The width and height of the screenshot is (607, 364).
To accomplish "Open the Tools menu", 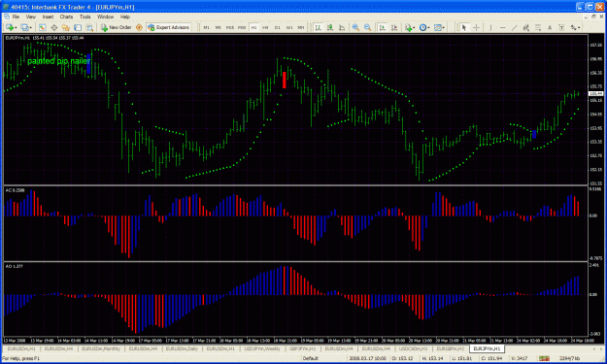I will pyautogui.click(x=84, y=17).
